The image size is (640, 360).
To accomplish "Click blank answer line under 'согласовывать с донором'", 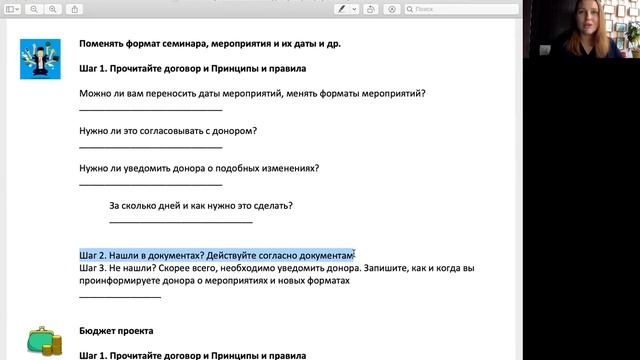I will click(151, 147).
